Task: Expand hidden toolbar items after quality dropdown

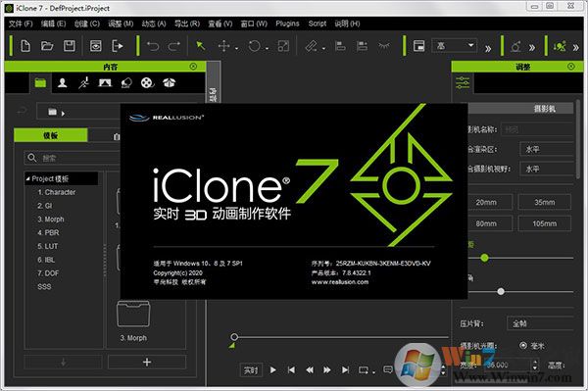Action: (x=488, y=48)
